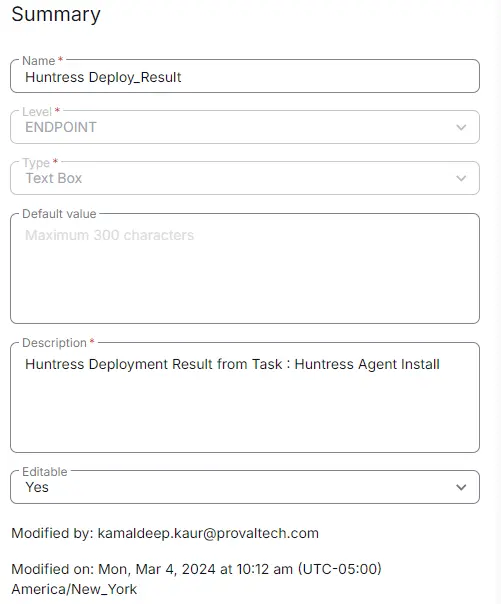Click into the Name input field
Screen dimensions: 501x604
pos(245,76)
